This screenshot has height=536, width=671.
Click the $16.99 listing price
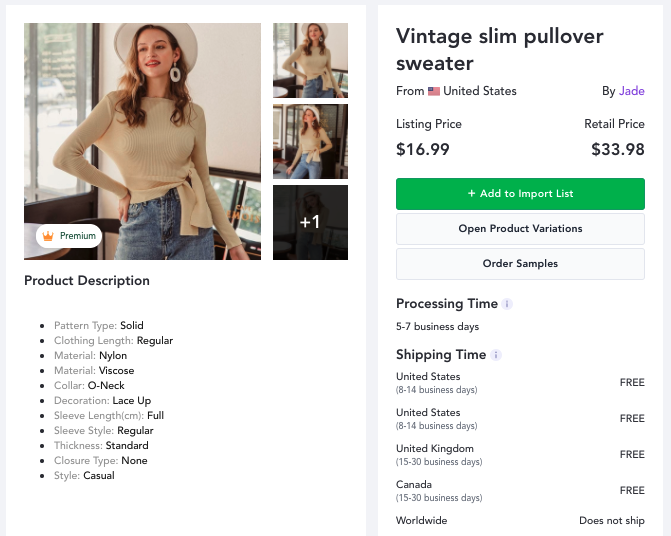click(x=423, y=149)
